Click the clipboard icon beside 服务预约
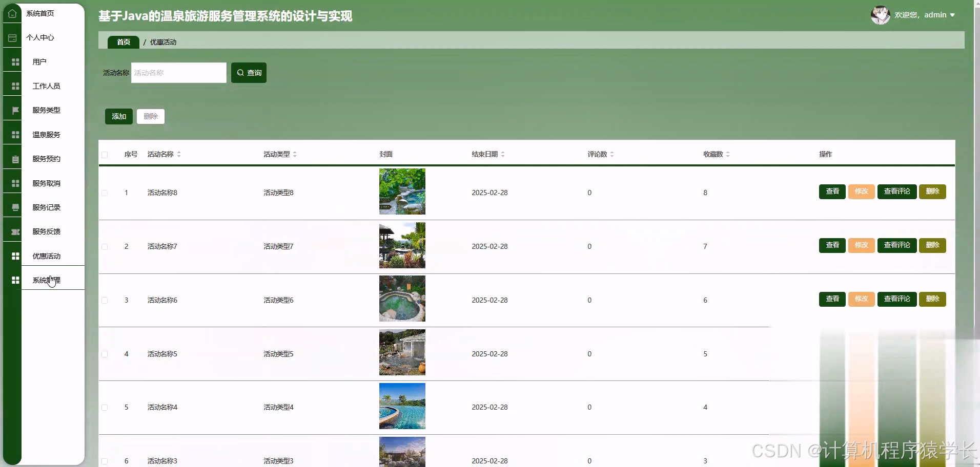The width and height of the screenshot is (980, 467). pos(15,159)
